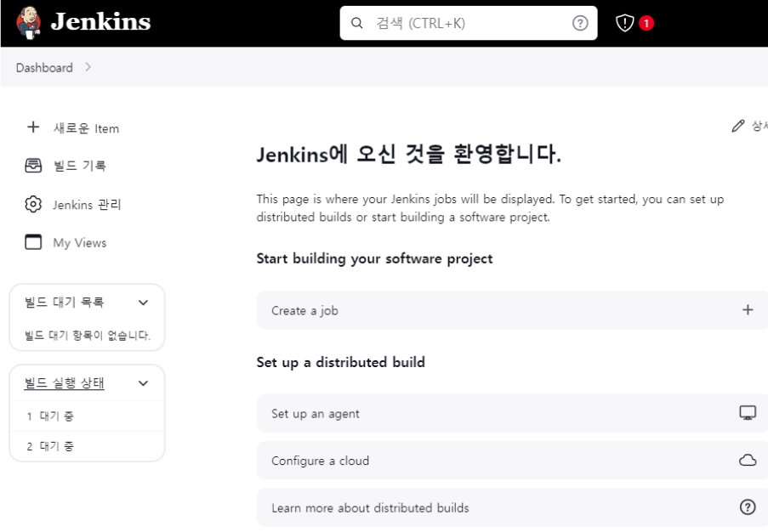
Task: Click the cloud icon in Configure a cloud
Action: [x=748, y=460]
